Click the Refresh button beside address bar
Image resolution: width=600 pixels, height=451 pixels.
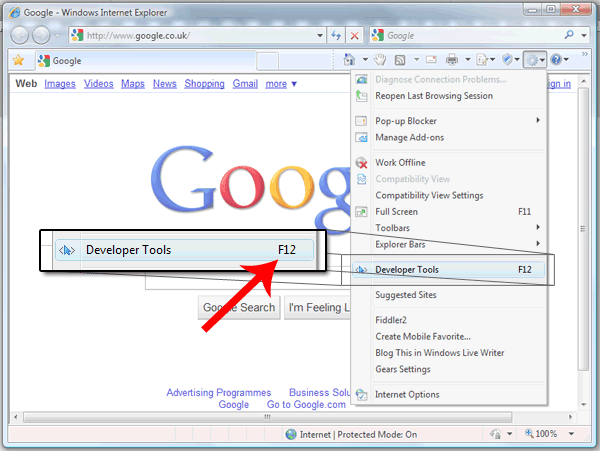click(336, 36)
